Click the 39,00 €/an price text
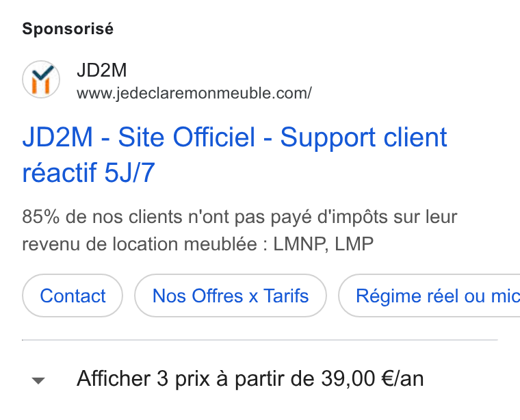 372,378
